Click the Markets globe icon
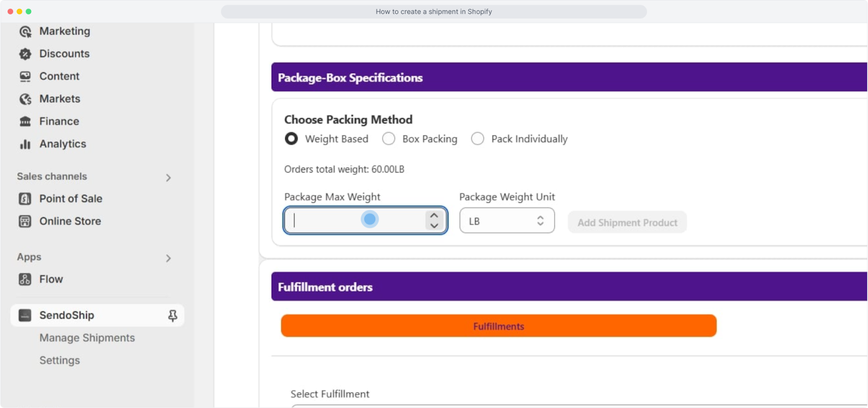Image resolution: width=868 pixels, height=408 pixels. [25, 99]
